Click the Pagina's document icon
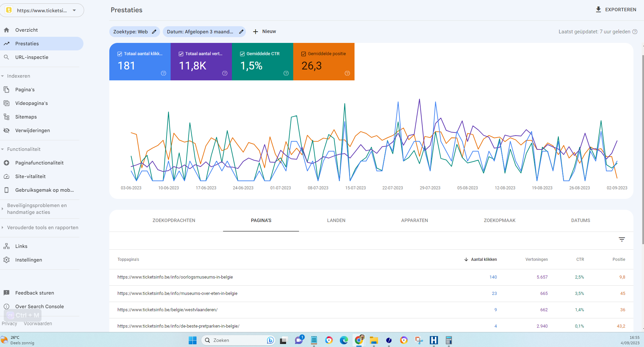Screen dimensions: 644x347 pos(6,90)
